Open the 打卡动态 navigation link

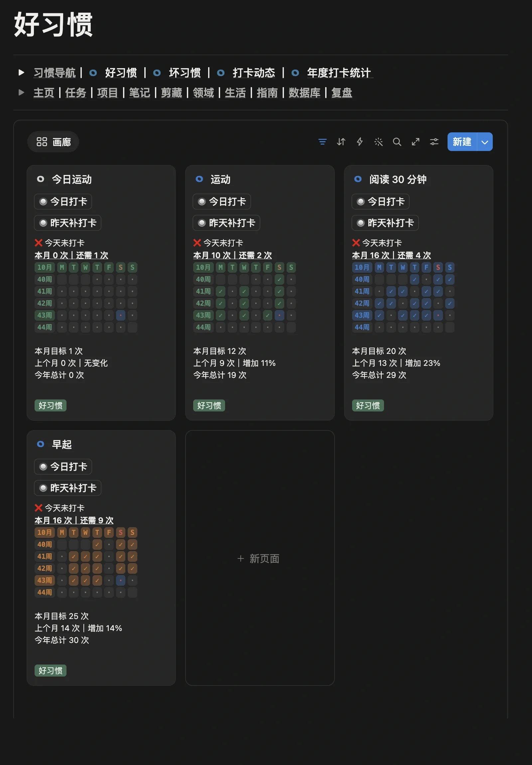pos(254,73)
